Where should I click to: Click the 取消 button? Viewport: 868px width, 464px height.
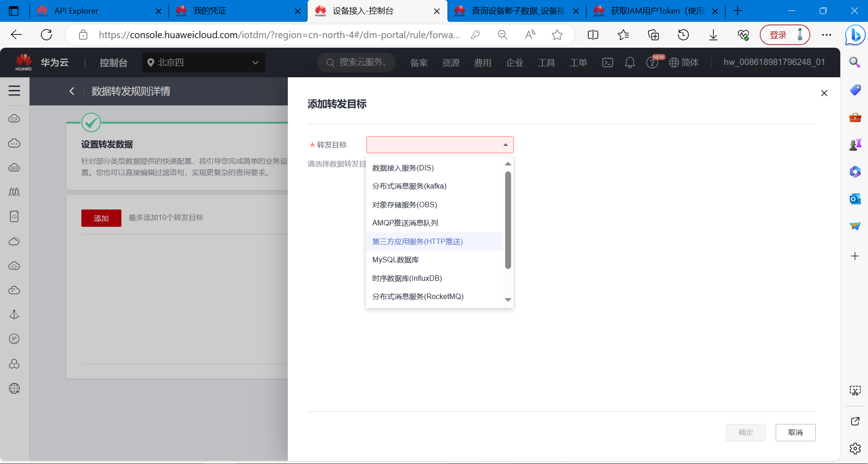[795, 432]
